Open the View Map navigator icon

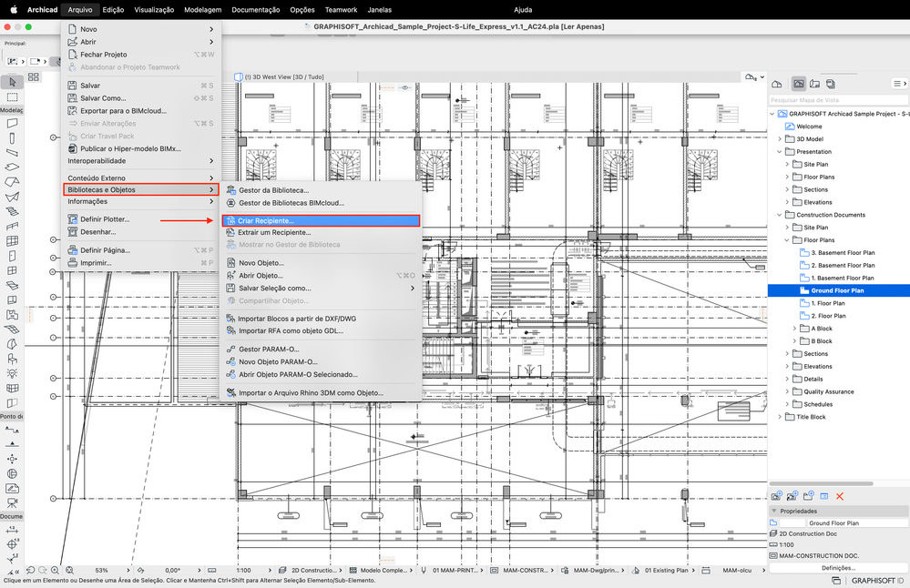pos(799,84)
